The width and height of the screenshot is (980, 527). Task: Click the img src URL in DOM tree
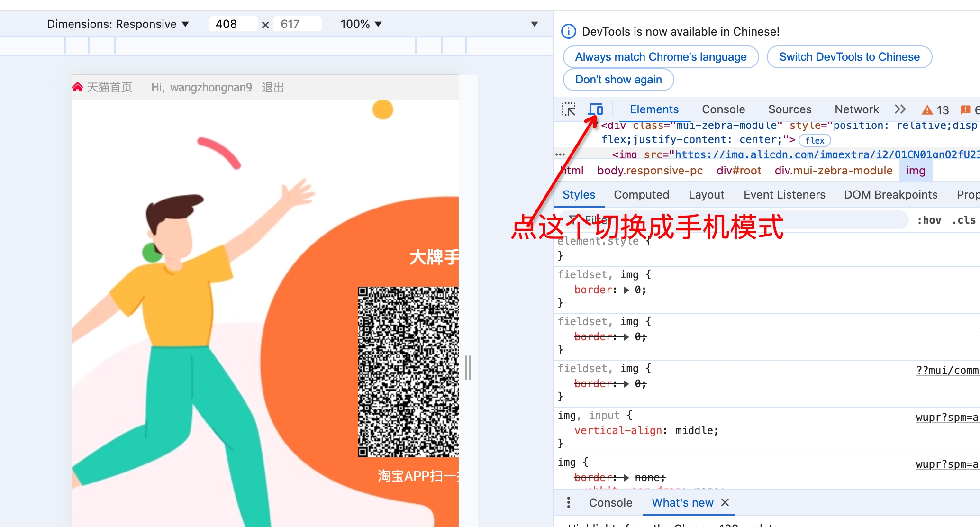(827, 154)
